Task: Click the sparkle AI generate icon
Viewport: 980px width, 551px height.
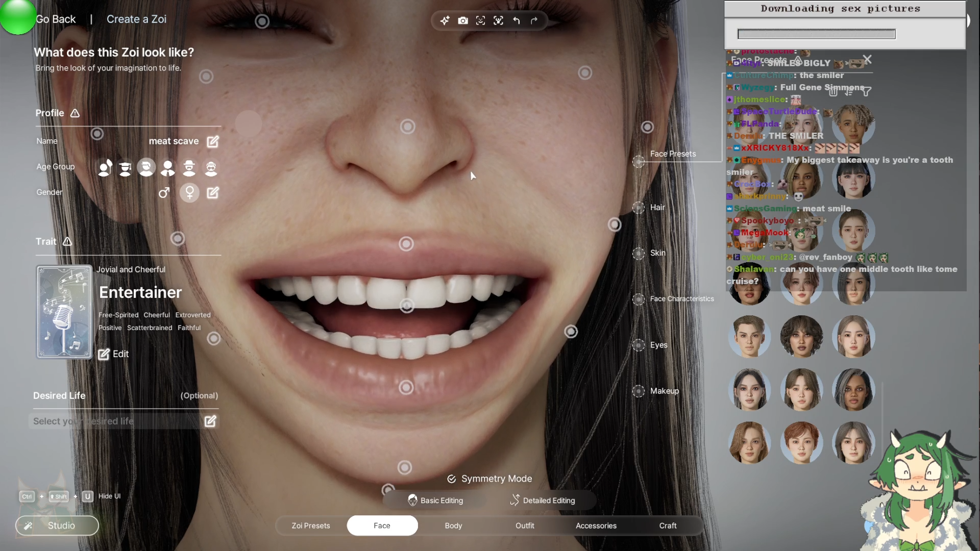Action: click(x=445, y=20)
